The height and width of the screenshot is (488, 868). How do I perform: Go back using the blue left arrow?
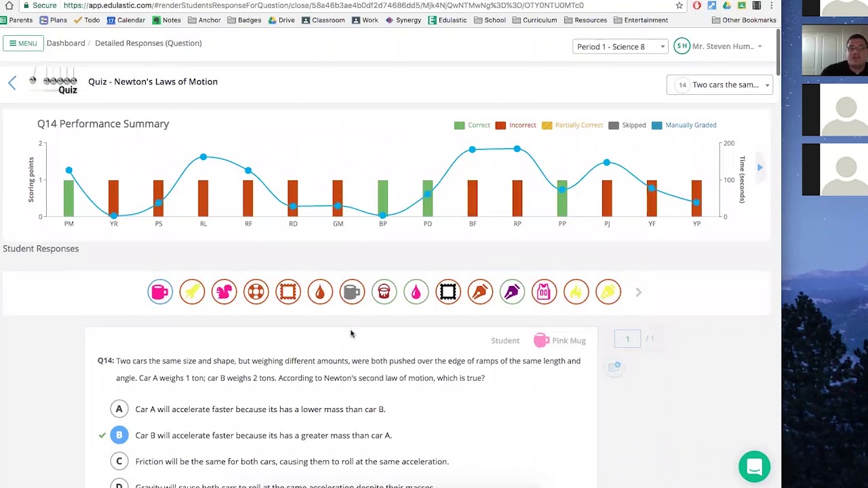[x=12, y=83]
